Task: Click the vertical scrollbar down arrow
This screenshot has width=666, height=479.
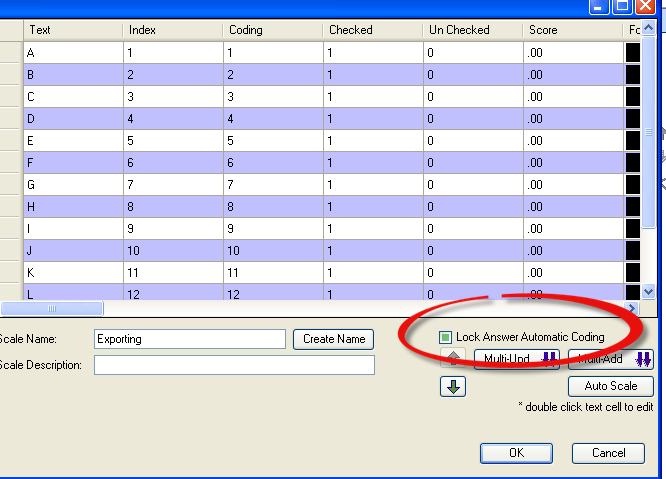Action: tap(648, 292)
